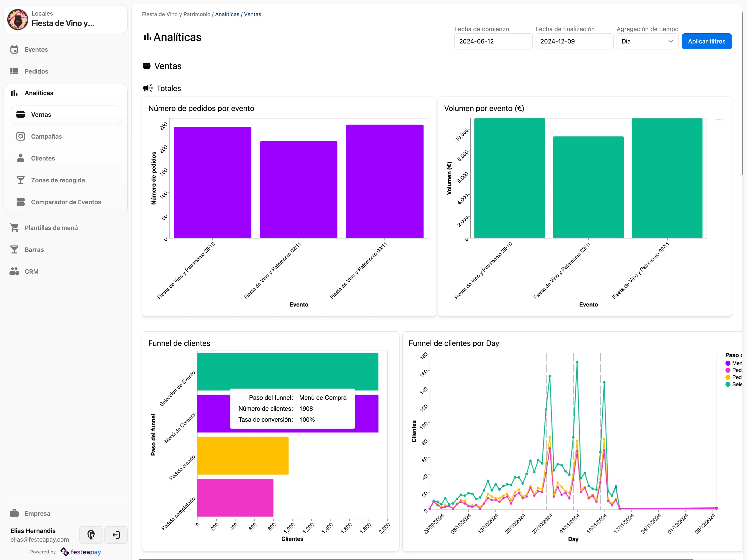Open the Eventos section from the sidebar

click(x=14, y=49)
